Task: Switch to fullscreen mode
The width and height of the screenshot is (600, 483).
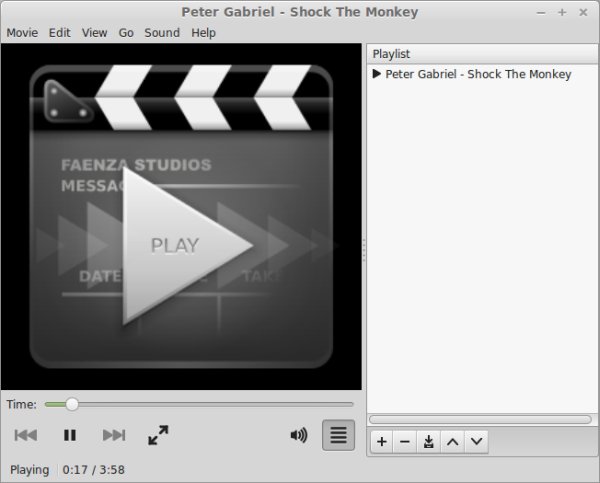Action: click(158, 435)
